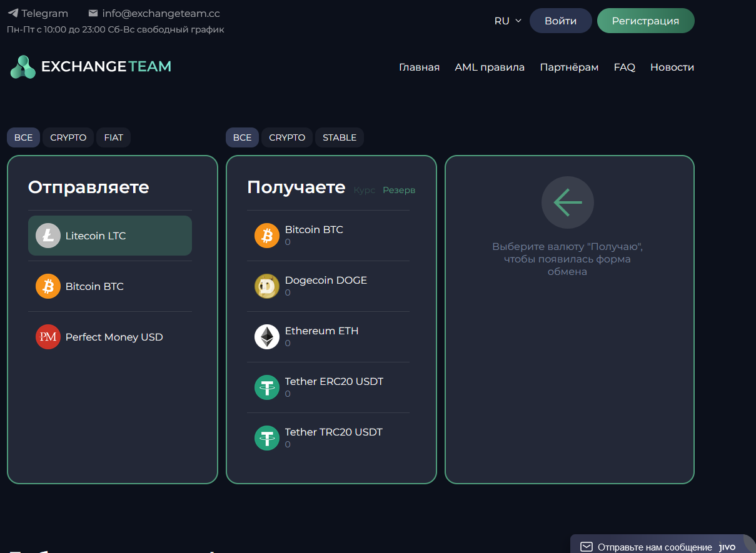Select Perfect Money USD to send

click(x=110, y=337)
